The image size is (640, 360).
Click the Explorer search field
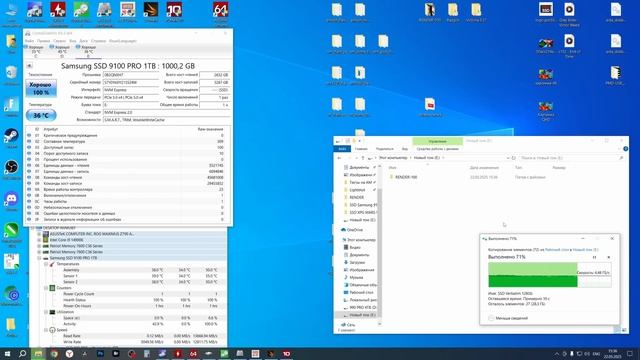click(x=571, y=158)
